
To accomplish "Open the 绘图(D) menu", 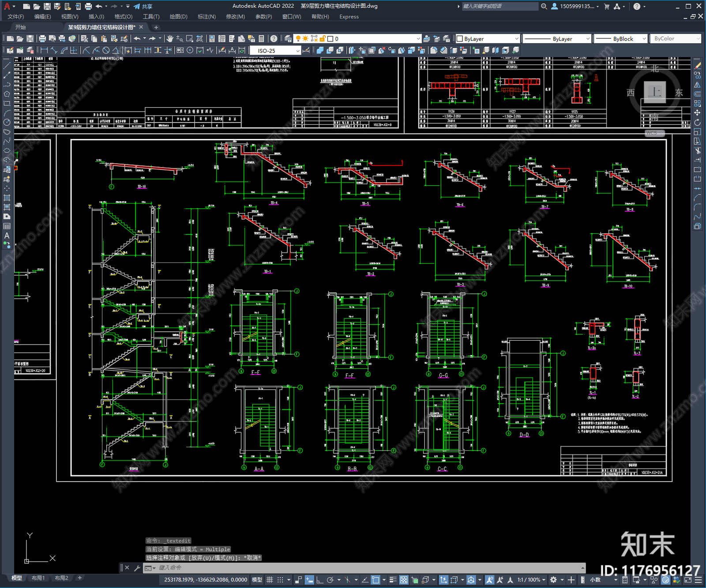I will tap(178, 17).
